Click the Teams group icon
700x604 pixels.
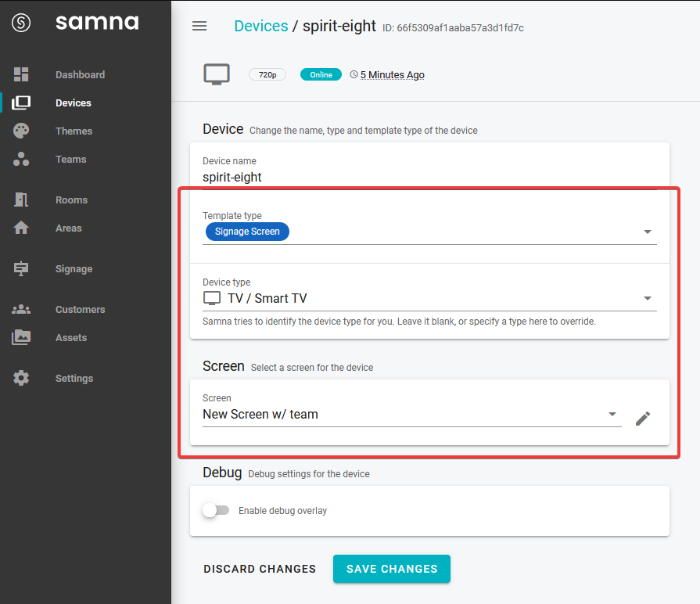21,159
